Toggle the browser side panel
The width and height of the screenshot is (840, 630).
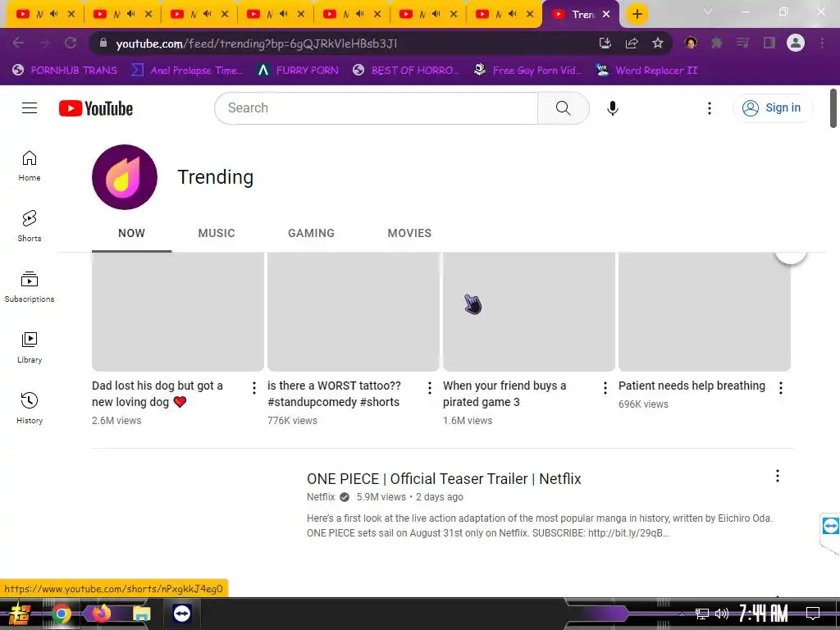[x=769, y=43]
